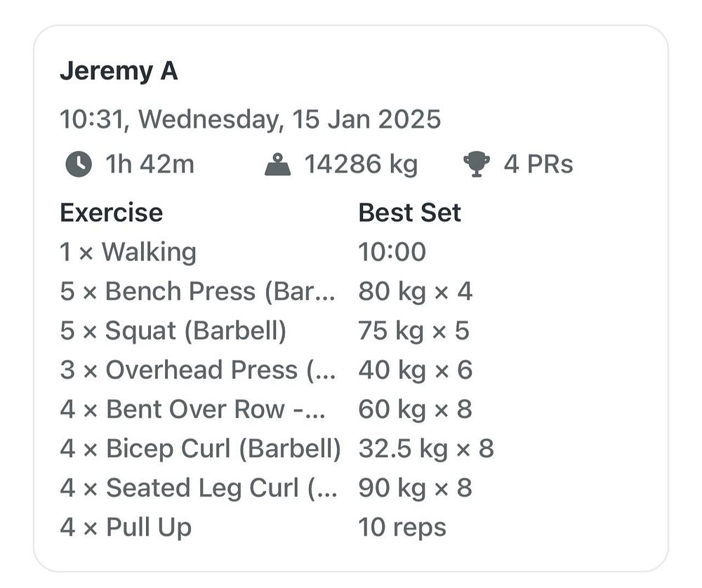Select the Bent Over Row entry
The width and height of the screenshot is (702, 588).
coord(192,409)
